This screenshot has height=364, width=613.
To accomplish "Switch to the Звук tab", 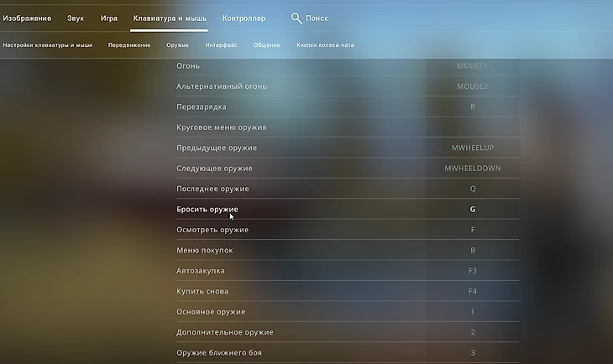I will coord(76,18).
